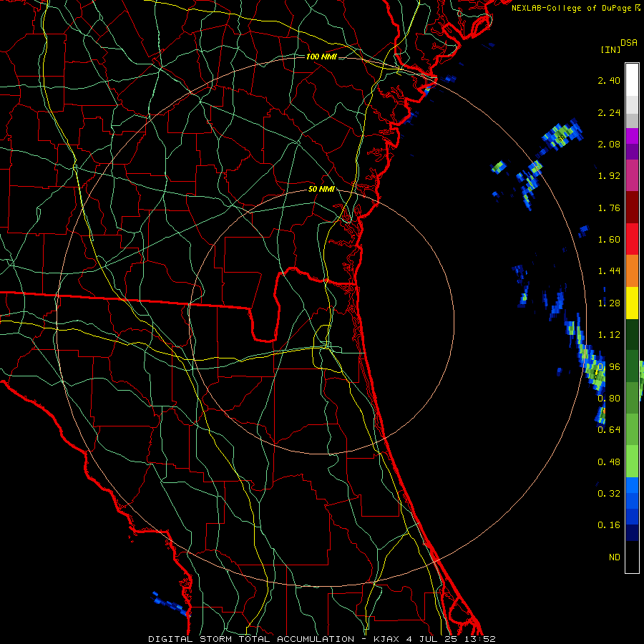The width and height of the screenshot is (644, 644).
Task: Click the 1.60 legend value
Action: [609, 240]
